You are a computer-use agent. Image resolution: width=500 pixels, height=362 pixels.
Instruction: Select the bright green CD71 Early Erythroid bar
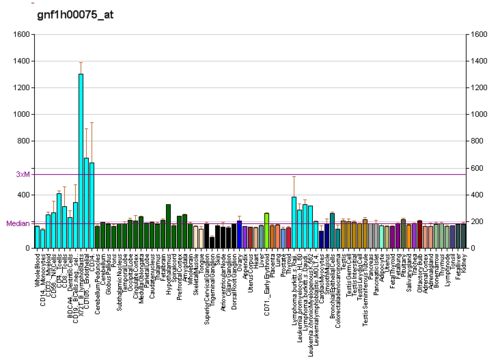coord(267,231)
